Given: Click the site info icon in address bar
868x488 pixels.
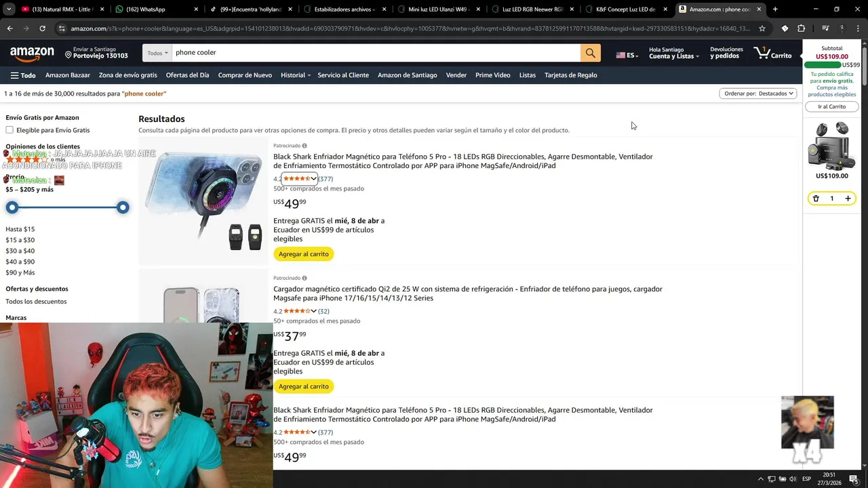Looking at the screenshot, I should tap(62, 28).
